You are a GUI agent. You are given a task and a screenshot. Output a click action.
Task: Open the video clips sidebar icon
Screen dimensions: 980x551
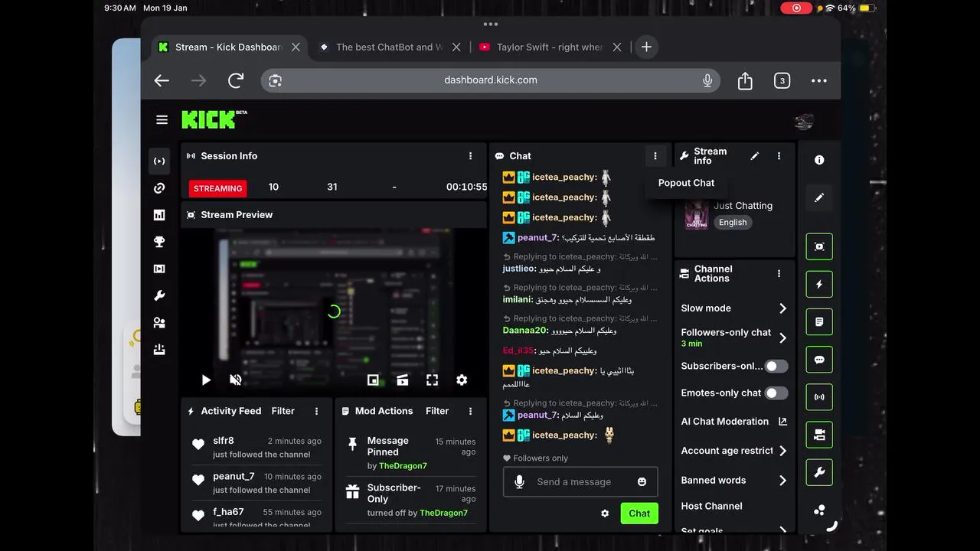tap(159, 269)
